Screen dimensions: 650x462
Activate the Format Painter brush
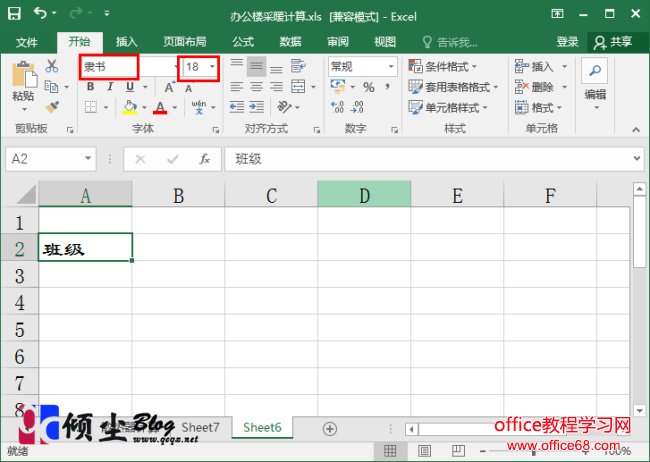tap(52, 107)
